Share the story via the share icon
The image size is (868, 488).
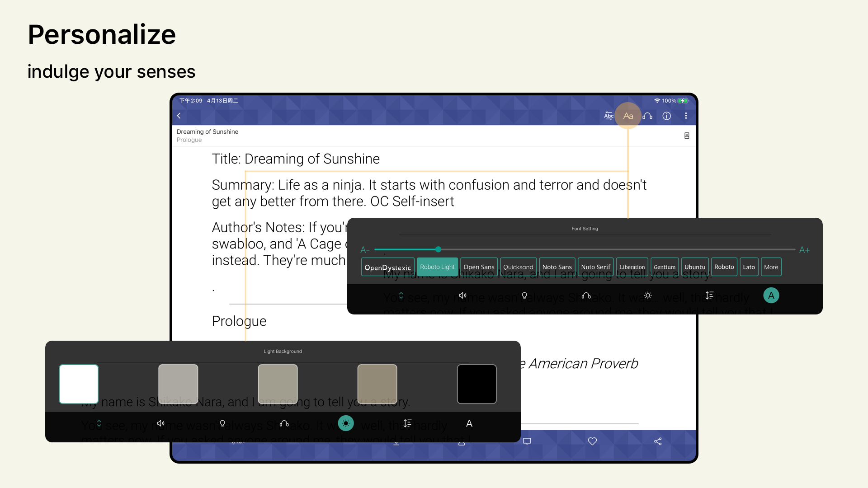click(x=658, y=441)
